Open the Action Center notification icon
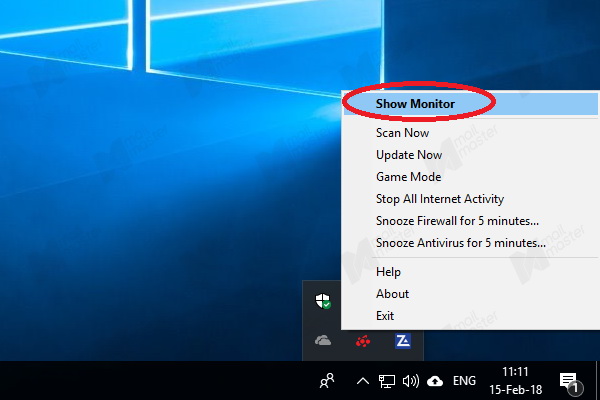 tap(571, 383)
